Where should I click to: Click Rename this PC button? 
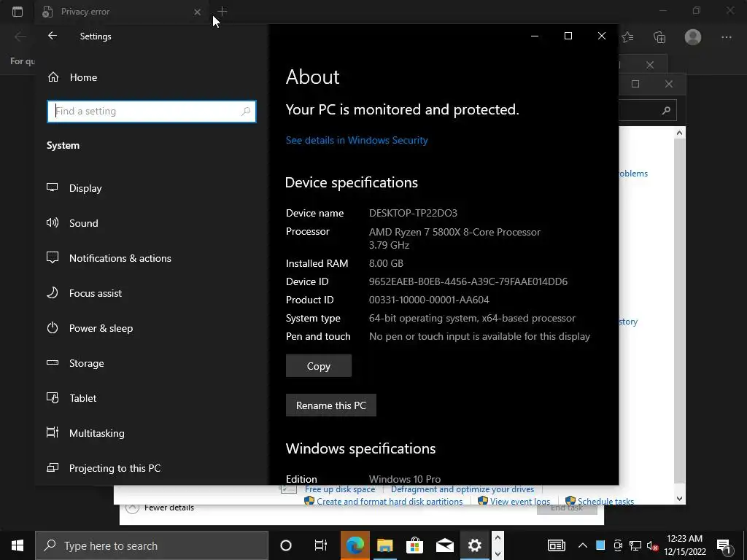coord(331,405)
